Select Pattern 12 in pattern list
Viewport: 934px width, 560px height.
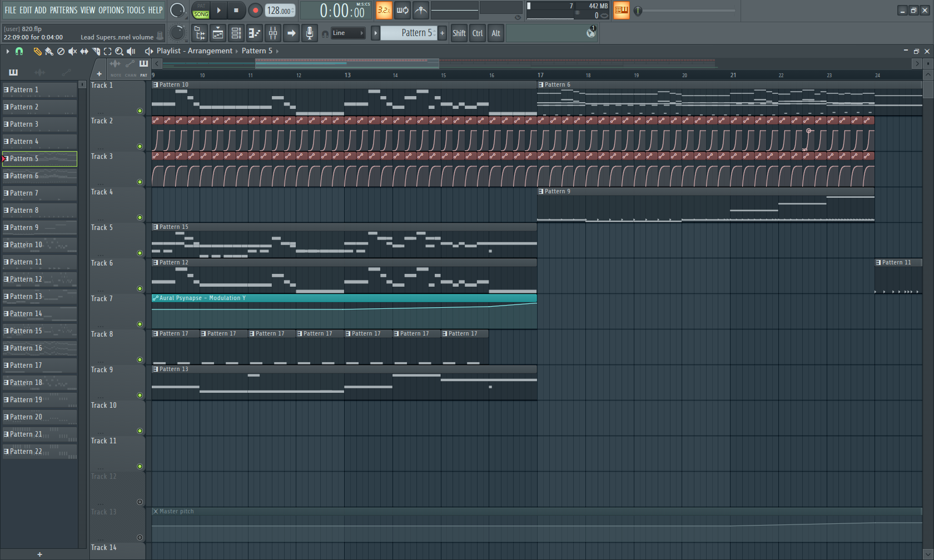[x=39, y=279]
